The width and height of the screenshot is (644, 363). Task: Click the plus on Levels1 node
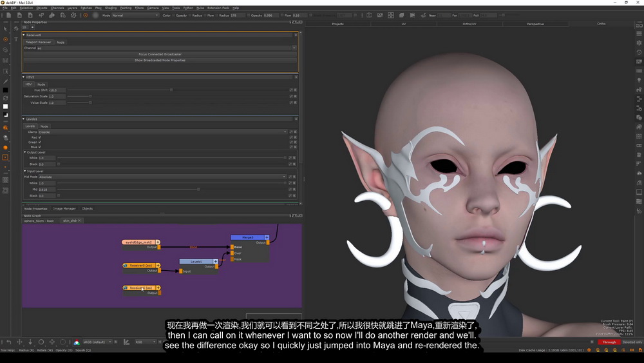(215, 262)
